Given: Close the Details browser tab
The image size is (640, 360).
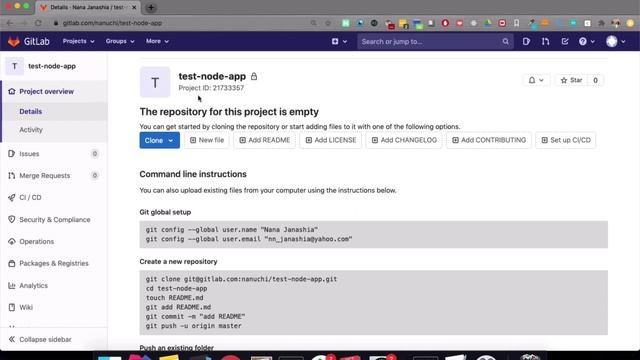Looking at the screenshot, I should pyautogui.click(x=134, y=7).
